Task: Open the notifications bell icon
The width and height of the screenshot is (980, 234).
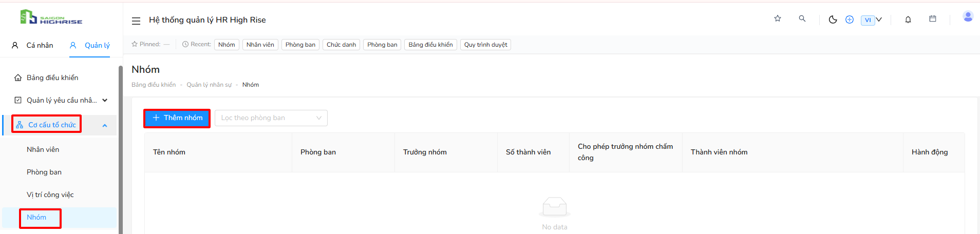Action: (x=908, y=19)
